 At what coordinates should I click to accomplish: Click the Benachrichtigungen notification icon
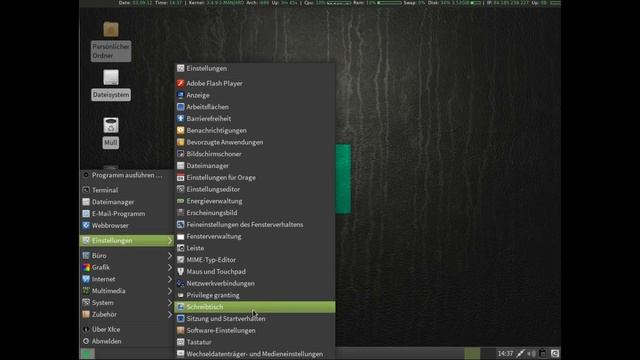pyautogui.click(x=180, y=131)
